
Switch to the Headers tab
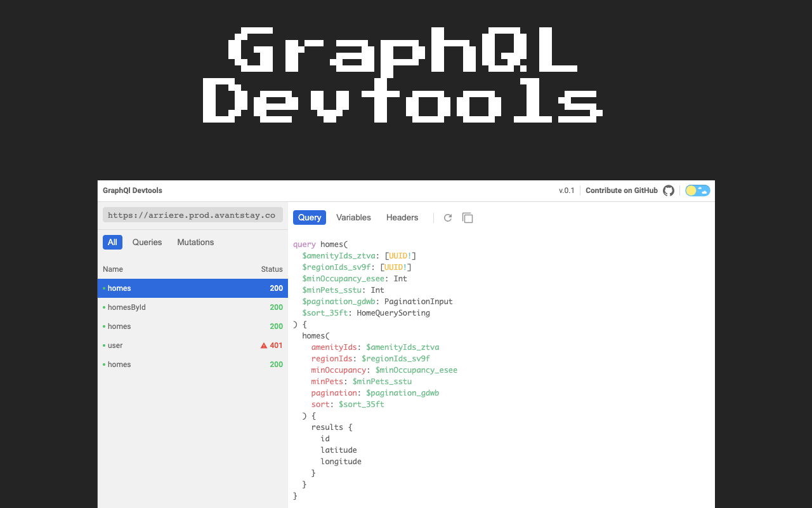(x=402, y=217)
